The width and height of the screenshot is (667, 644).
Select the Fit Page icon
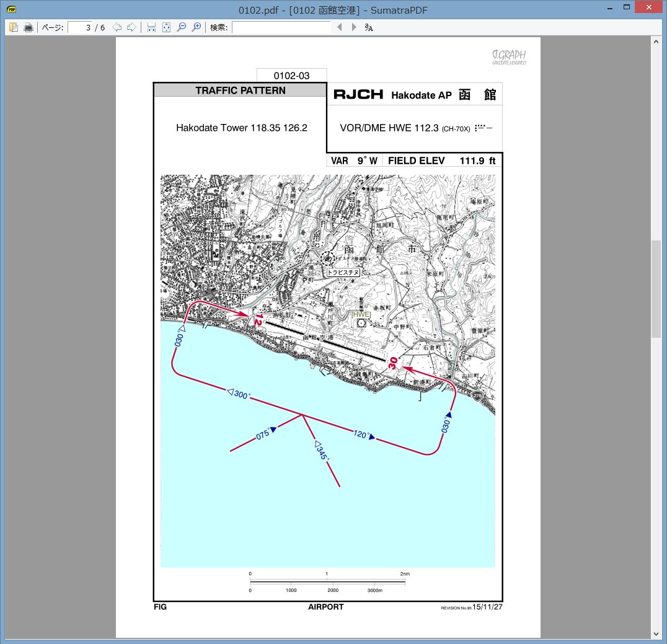(166, 27)
